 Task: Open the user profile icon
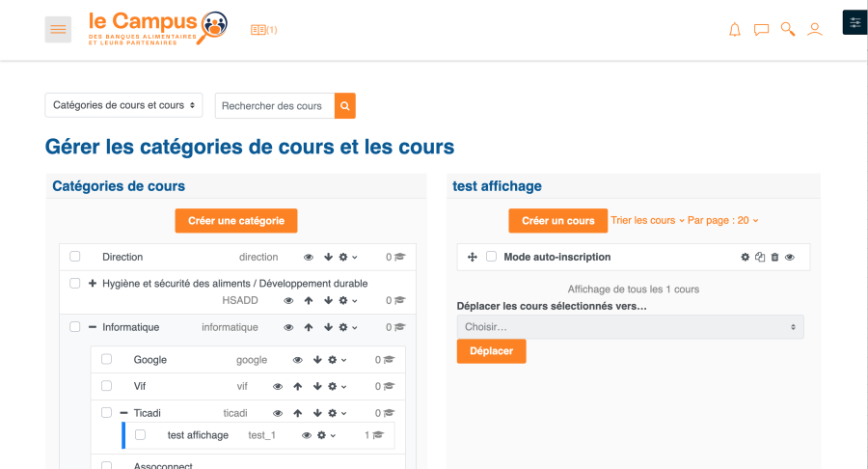[815, 30]
